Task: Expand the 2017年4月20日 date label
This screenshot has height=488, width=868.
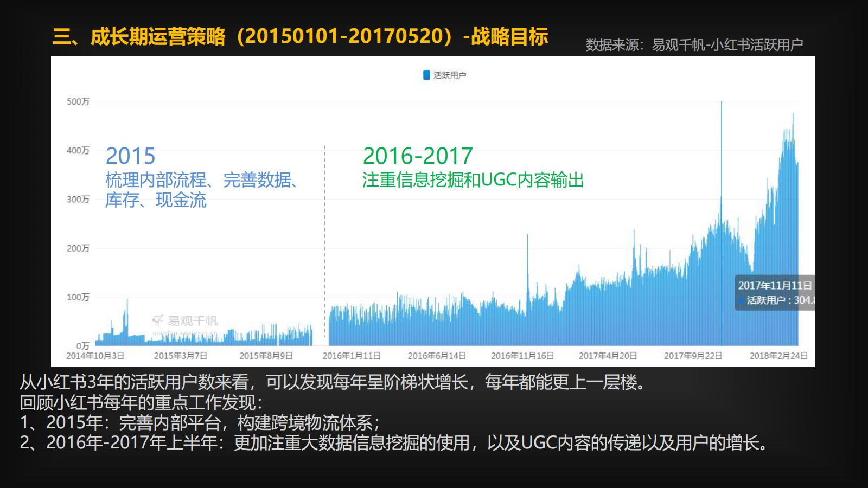Action: (608, 356)
